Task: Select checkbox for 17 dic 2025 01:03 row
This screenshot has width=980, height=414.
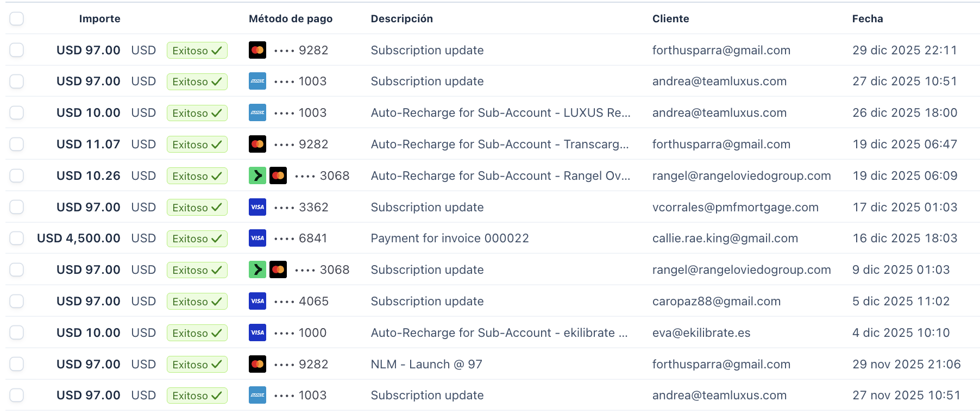Action: 17,207
